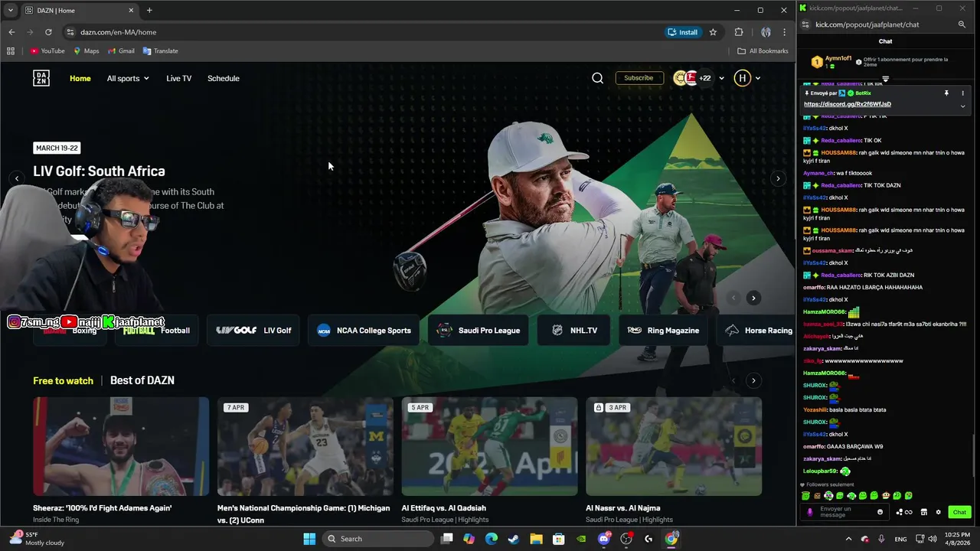Open the emoji picker in Kick chat
The image size is (980, 551).
[880, 512]
